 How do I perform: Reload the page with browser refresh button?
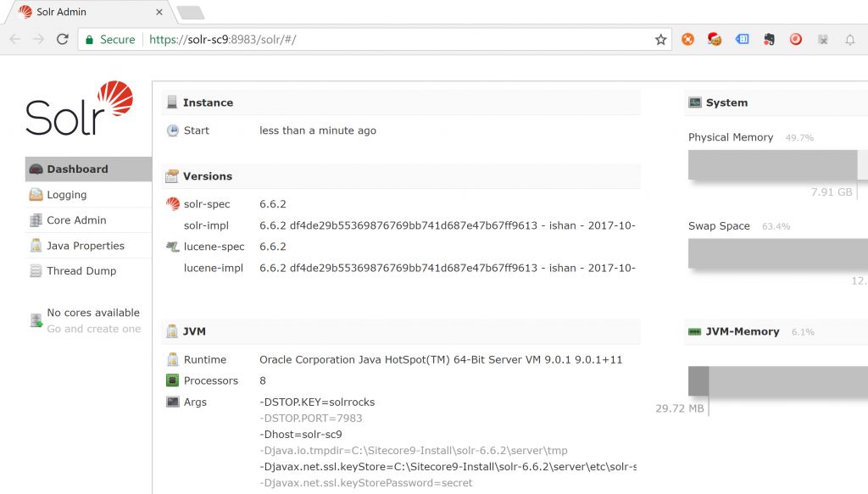63,39
